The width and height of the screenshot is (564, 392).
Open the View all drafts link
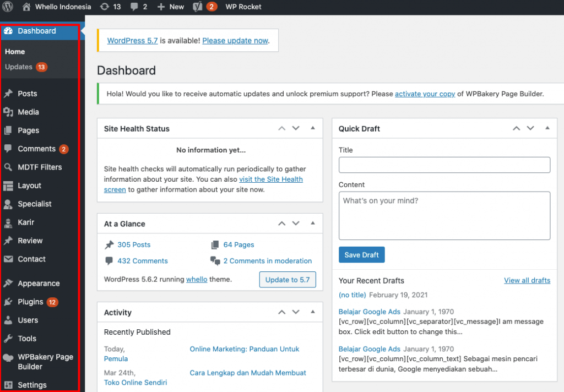527,280
